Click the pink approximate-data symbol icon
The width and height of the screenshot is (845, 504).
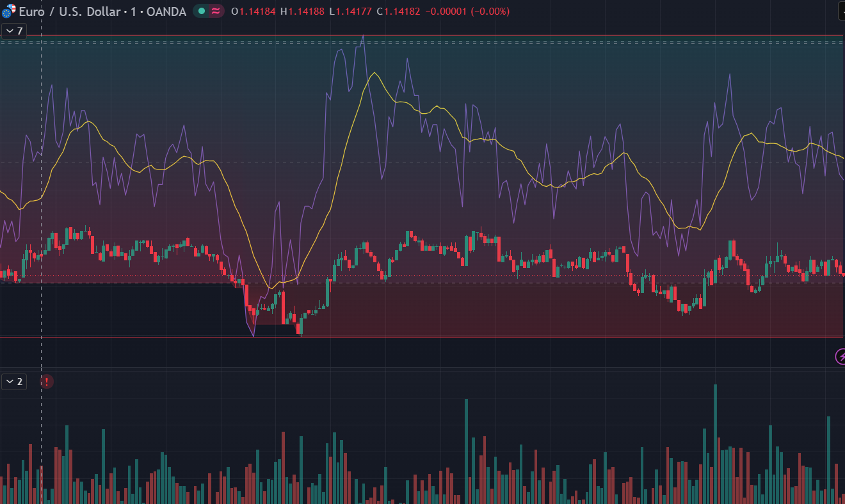tap(216, 12)
